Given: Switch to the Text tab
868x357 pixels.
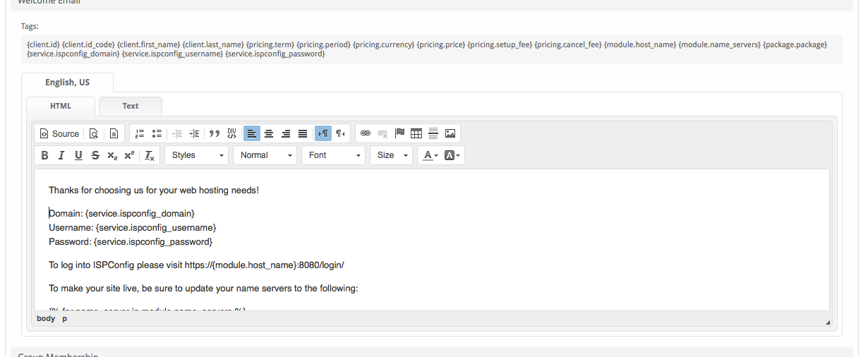Looking at the screenshot, I should 131,106.
